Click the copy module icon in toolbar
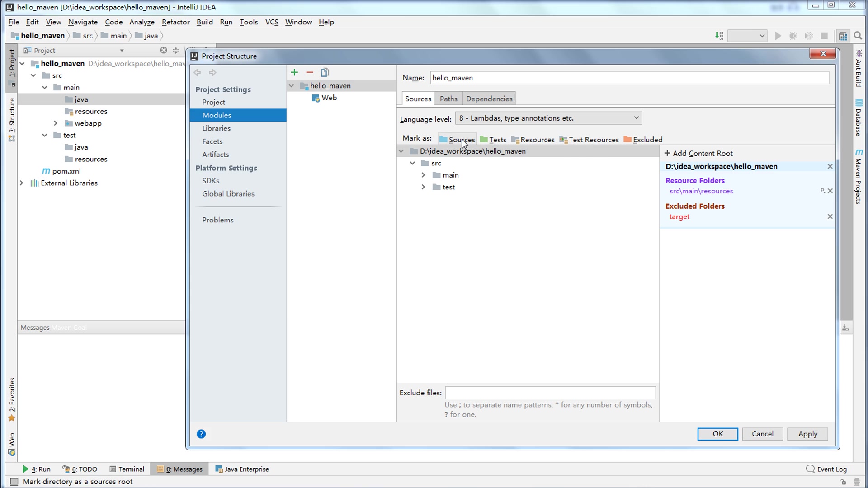The width and height of the screenshot is (868, 488). pos(325,72)
